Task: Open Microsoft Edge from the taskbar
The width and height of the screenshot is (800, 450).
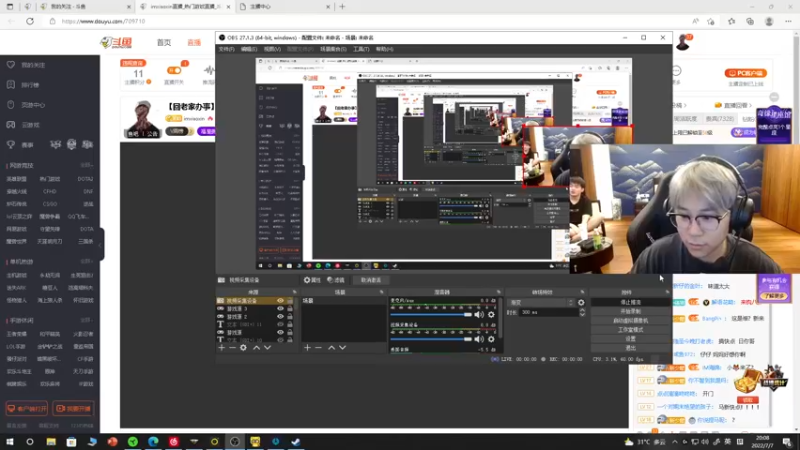Action: [x=153, y=441]
